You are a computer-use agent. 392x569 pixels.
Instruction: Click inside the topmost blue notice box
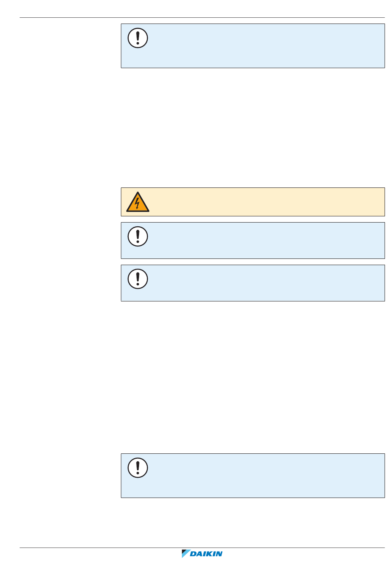pos(264,46)
